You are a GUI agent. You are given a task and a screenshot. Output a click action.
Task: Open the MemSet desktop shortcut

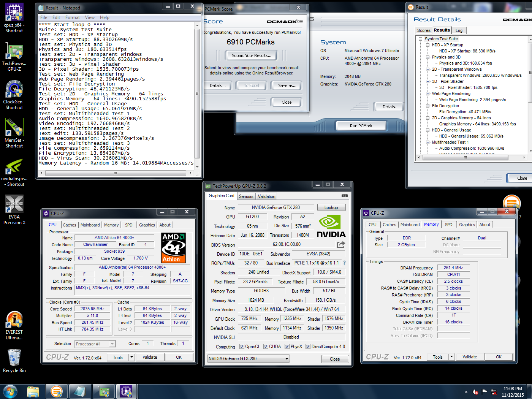click(x=14, y=133)
